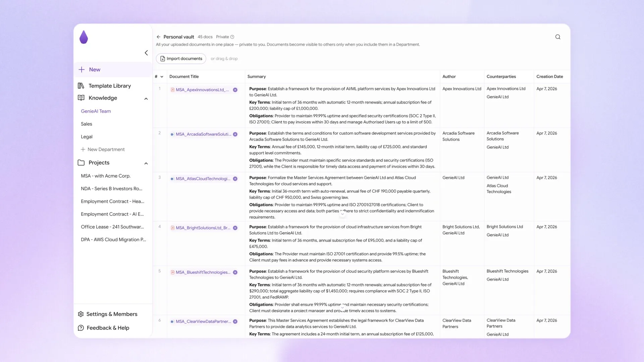Image resolution: width=644 pixels, height=362 pixels.
Task: Expand the Atlas Cloud summary chevron
Action: pos(342,214)
